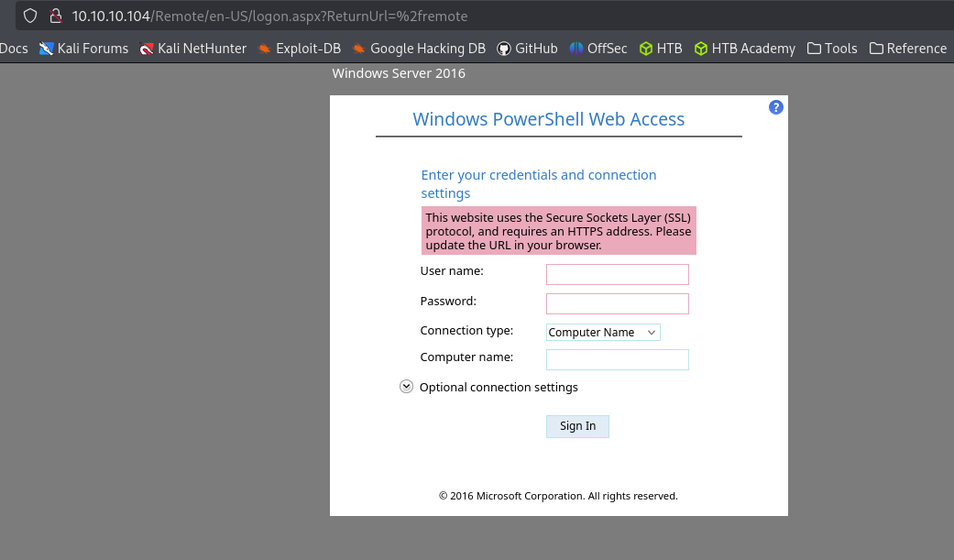Open the Docs bookmark
Screen dimensions: 954x560
[x=14, y=48]
